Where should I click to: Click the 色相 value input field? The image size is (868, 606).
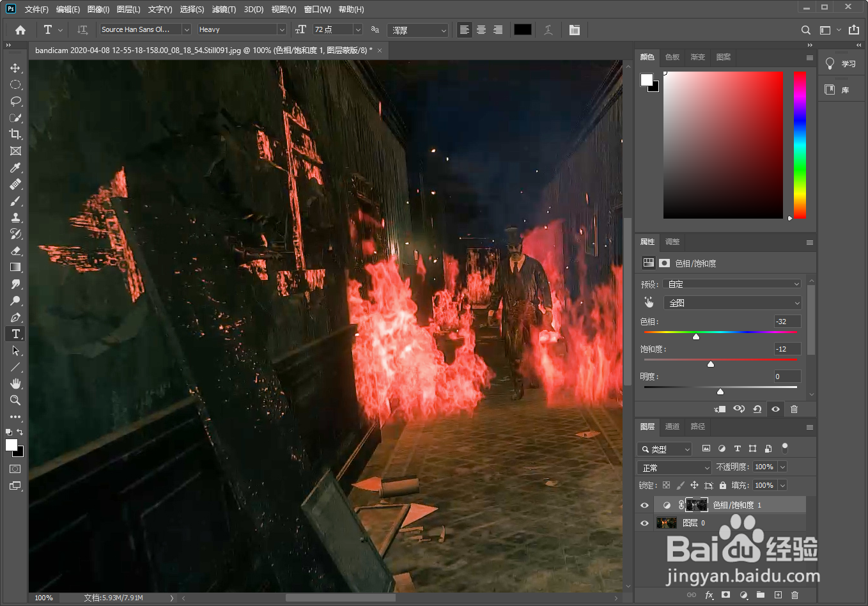pos(787,322)
